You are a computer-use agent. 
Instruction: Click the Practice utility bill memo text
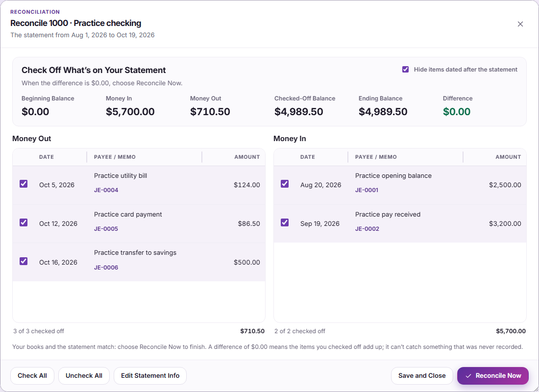click(x=121, y=176)
